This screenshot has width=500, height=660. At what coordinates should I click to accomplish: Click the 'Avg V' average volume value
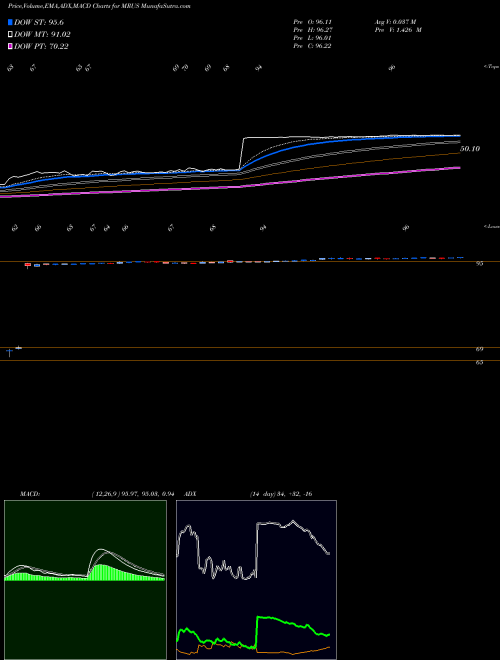(x=395, y=21)
